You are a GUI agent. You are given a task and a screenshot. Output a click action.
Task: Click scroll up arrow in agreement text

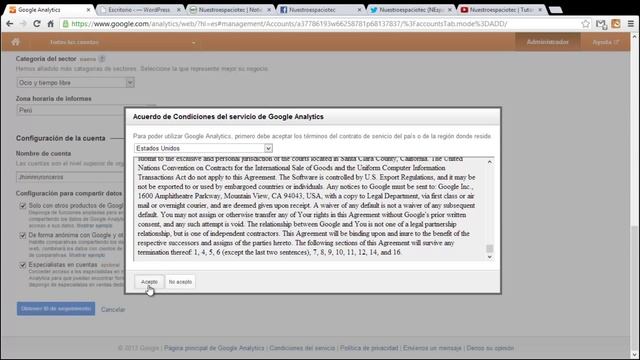[x=489, y=162]
